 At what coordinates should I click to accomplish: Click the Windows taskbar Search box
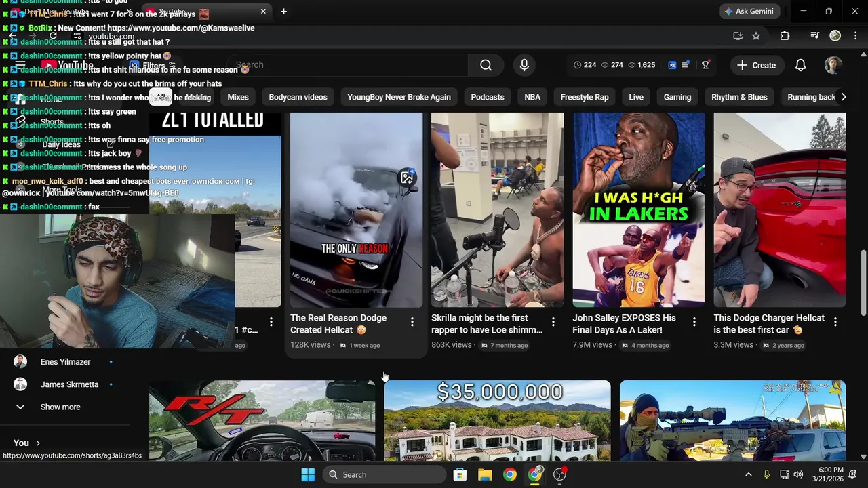click(x=384, y=474)
